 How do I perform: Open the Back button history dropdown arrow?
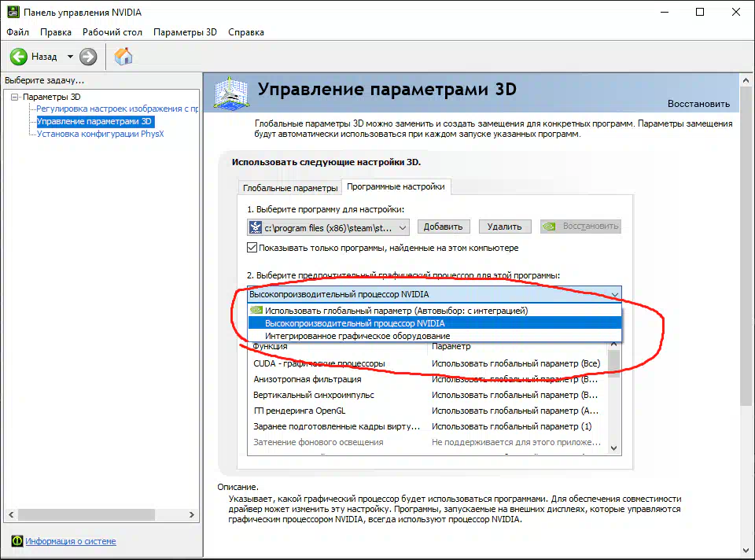70,57
